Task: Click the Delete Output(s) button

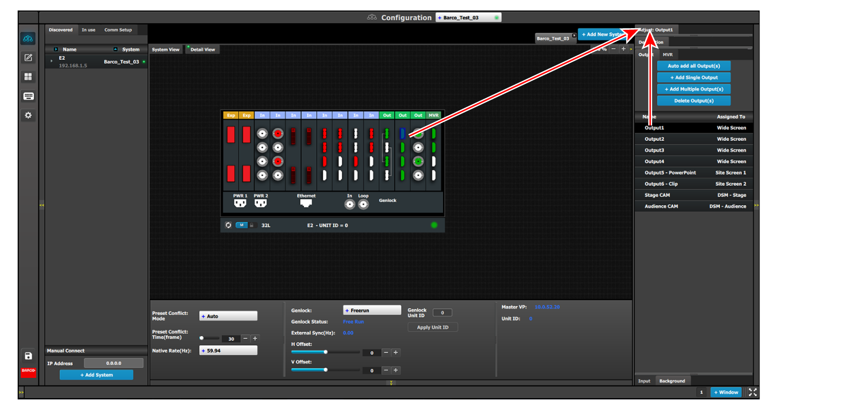Action: (694, 100)
